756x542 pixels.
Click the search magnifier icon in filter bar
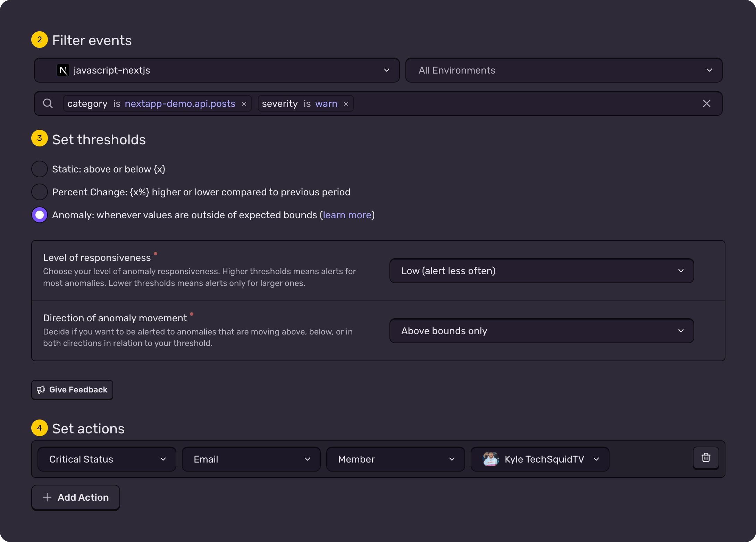pos(48,103)
